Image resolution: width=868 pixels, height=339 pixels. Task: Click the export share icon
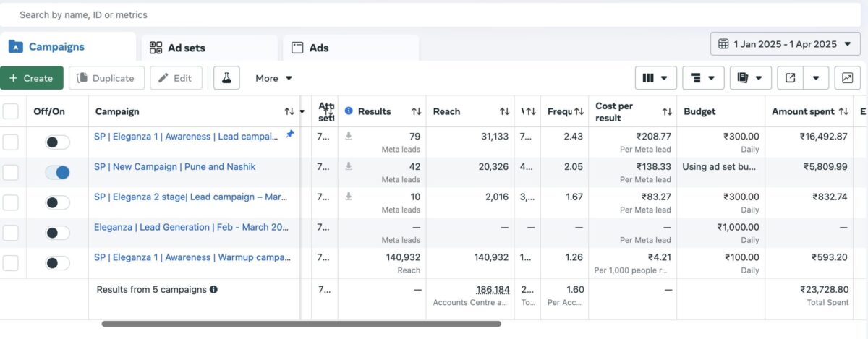[791, 78]
